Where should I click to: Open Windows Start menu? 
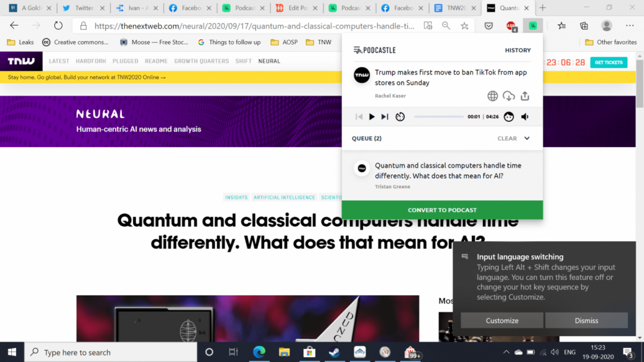pos(12,352)
